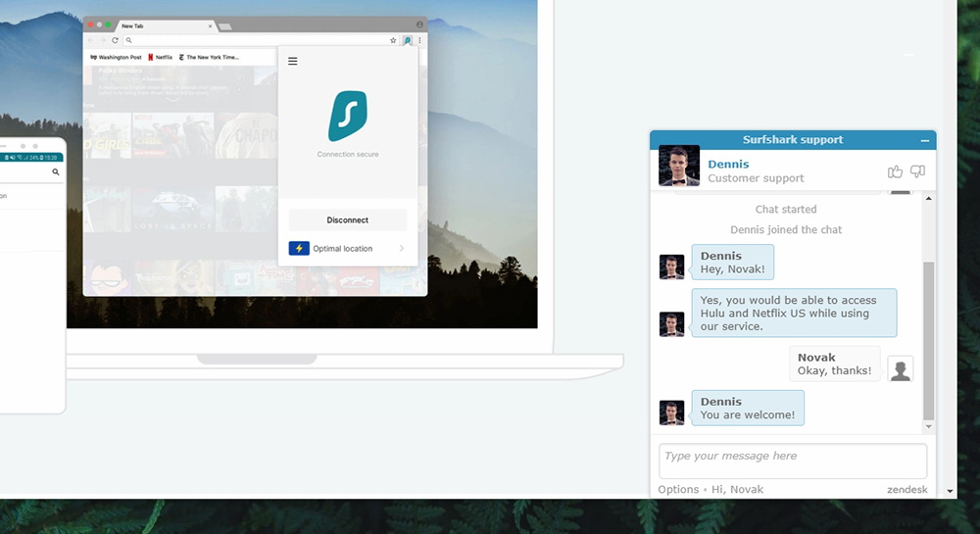980x534 pixels.
Task: Click the lightning bolt location icon
Action: [x=299, y=249]
